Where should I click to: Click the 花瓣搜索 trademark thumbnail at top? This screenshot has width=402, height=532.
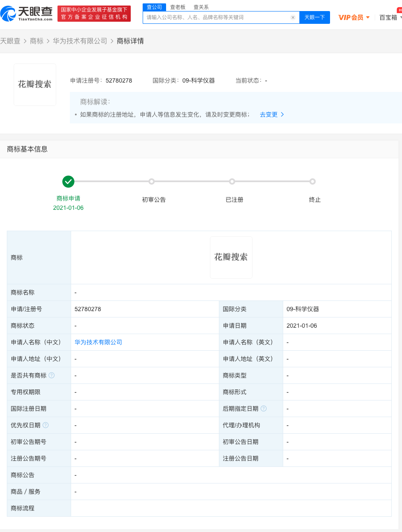pos(35,84)
